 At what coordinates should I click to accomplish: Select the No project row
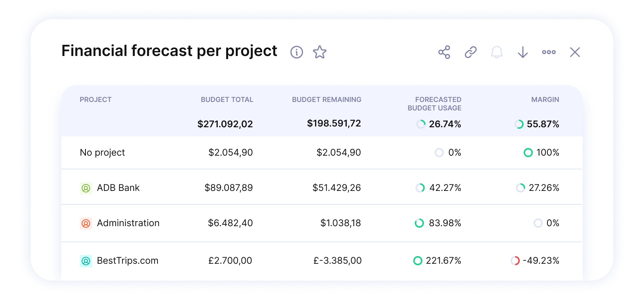(x=102, y=153)
